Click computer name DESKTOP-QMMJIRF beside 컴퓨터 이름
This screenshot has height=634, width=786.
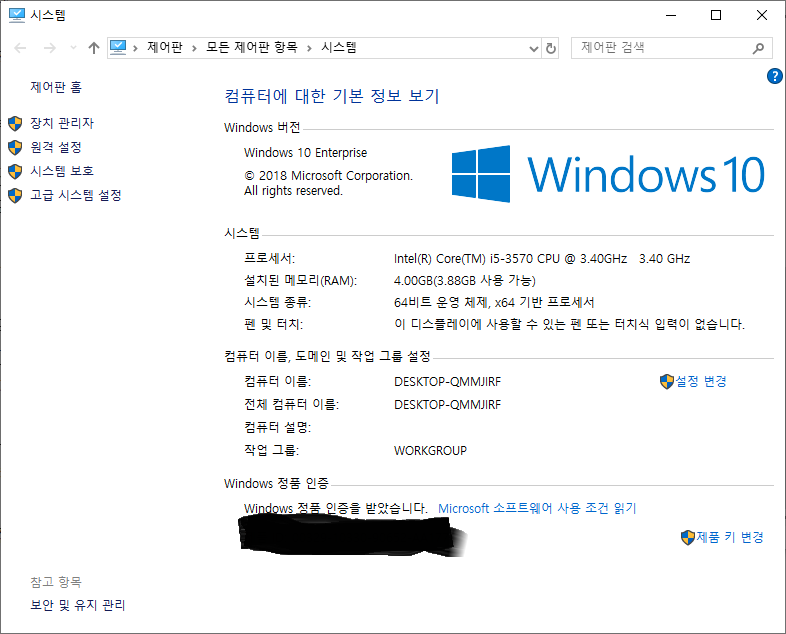point(447,382)
